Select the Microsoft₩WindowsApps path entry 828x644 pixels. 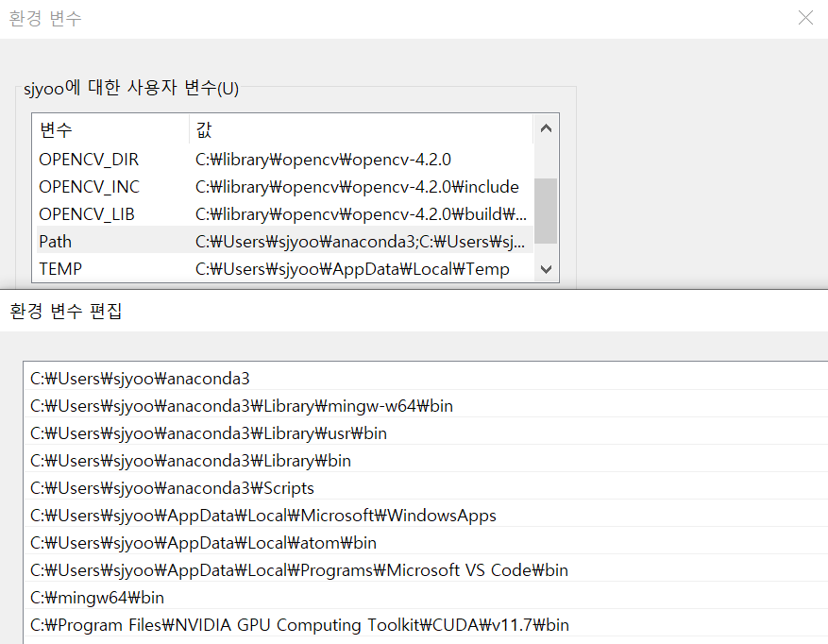click(x=426, y=516)
